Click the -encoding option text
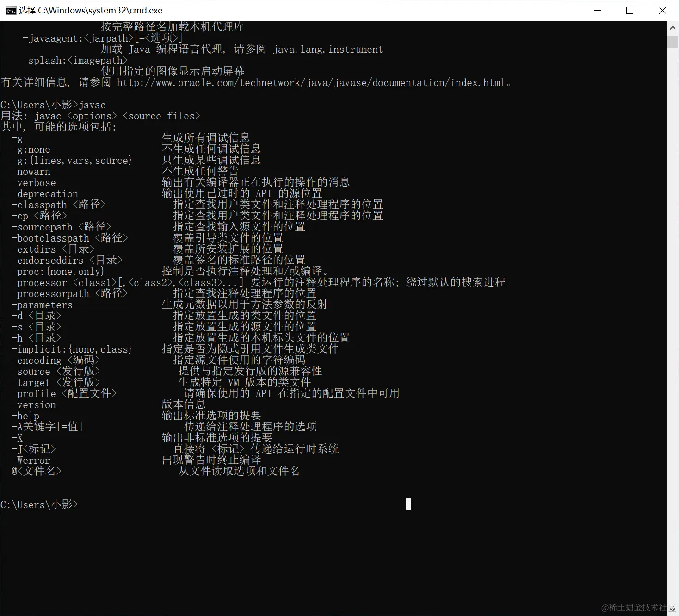 [36, 360]
